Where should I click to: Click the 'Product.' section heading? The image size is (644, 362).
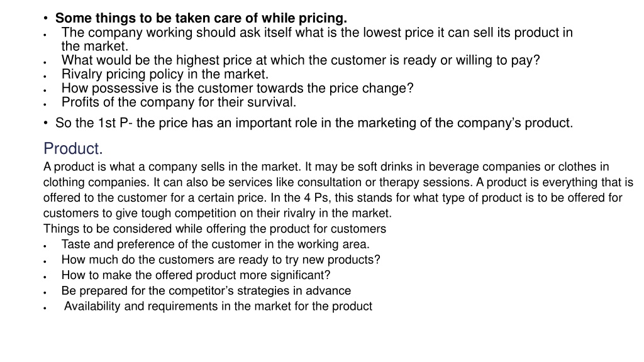(73, 148)
